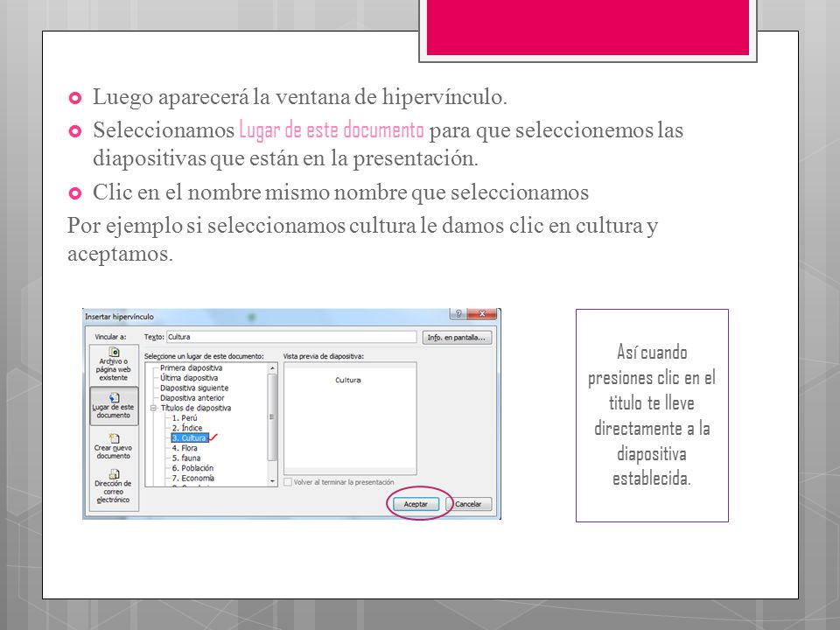The height and width of the screenshot is (630, 840).
Task: Click the 'Vista previa de diapositiva:' label
Action: click(324, 356)
